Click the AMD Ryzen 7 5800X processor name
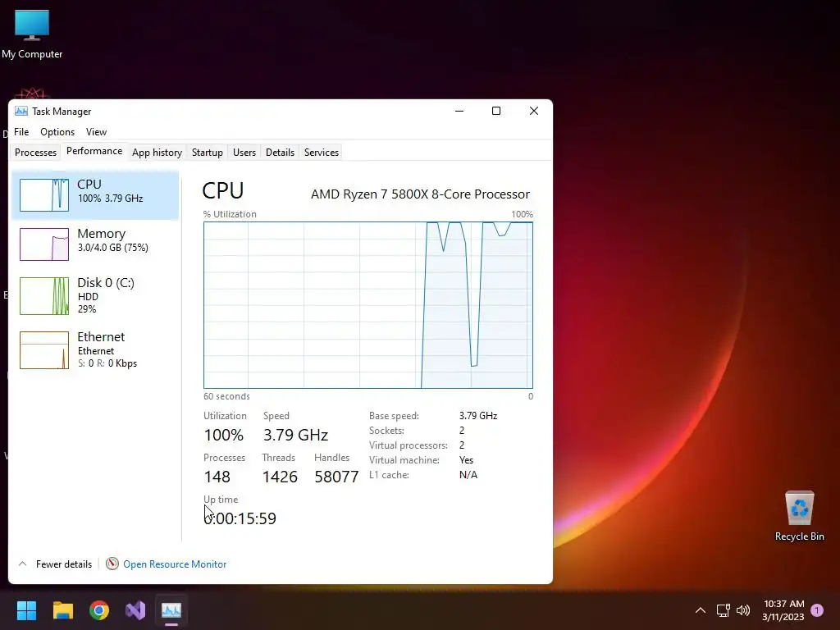Viewport: 840px width, 630px height. click(420, 194)
